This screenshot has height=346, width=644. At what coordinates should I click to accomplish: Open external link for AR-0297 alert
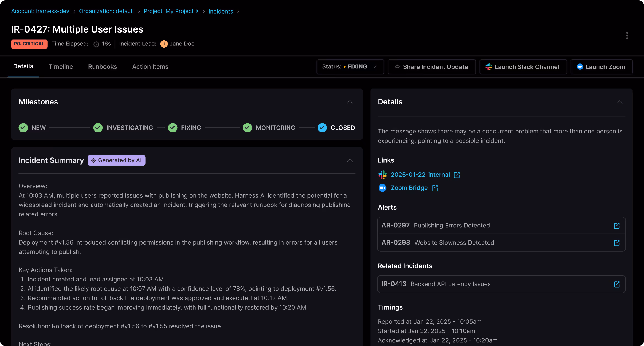coord(617,226)
